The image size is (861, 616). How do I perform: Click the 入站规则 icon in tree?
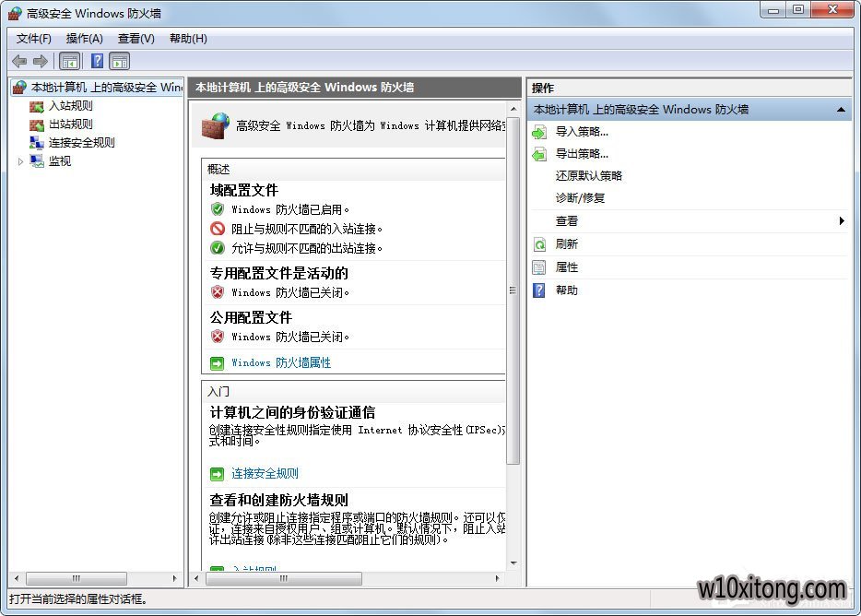pyautogui.click(x=36, y=106)
